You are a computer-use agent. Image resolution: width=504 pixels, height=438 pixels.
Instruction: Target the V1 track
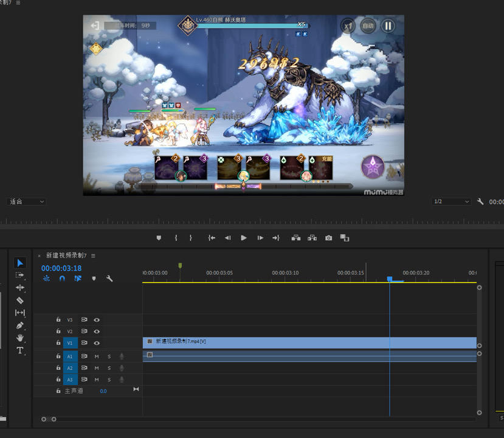[x=70, y=343]
